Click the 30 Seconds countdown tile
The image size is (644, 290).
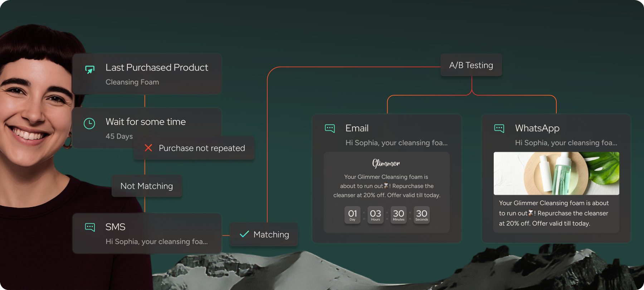[421, 215]
